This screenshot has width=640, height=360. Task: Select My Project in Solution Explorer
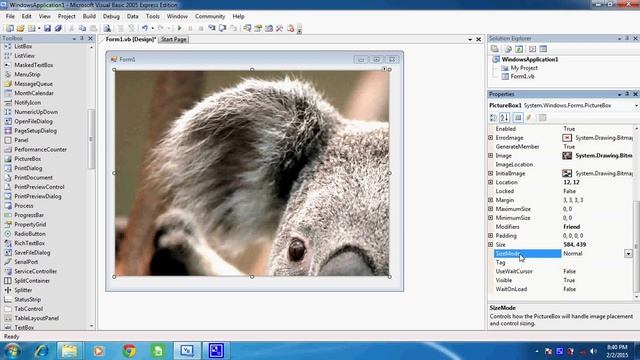524,68
